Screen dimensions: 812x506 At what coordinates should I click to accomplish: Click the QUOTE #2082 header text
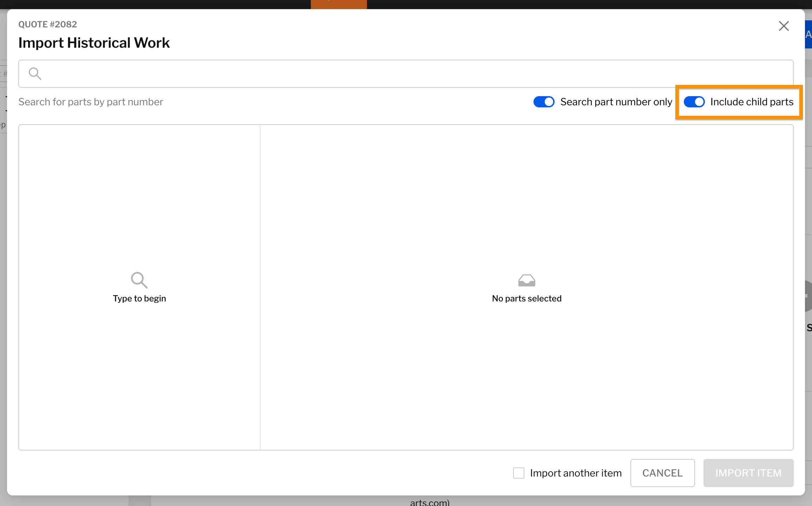(47, 24)
